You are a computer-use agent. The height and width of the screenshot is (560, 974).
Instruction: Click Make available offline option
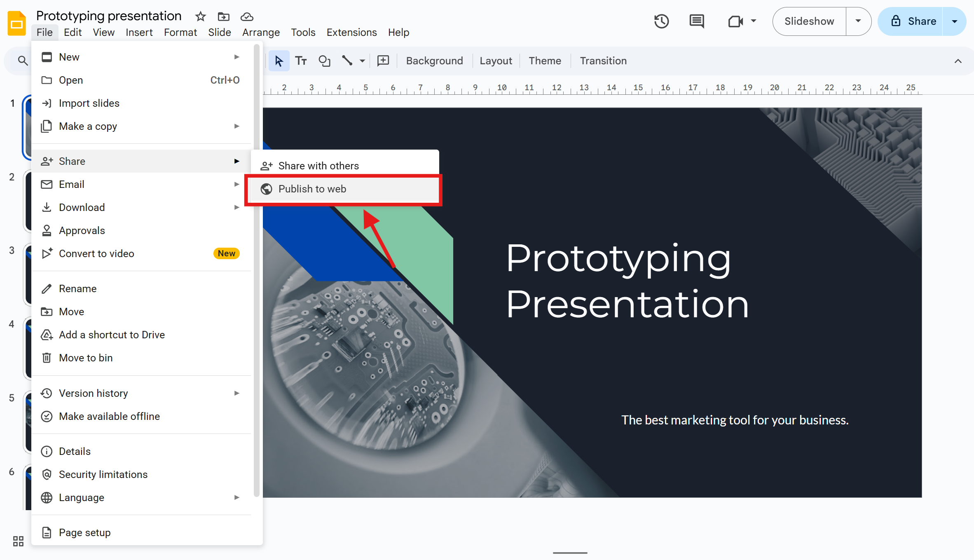pyautogui.click(x=109, y=416)
